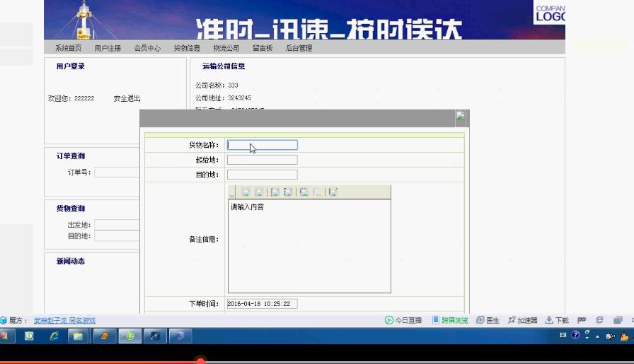This screenshot has width=634, height=364.
Task: Focus the 货物名称 input field
Action: tap(262, 145)
